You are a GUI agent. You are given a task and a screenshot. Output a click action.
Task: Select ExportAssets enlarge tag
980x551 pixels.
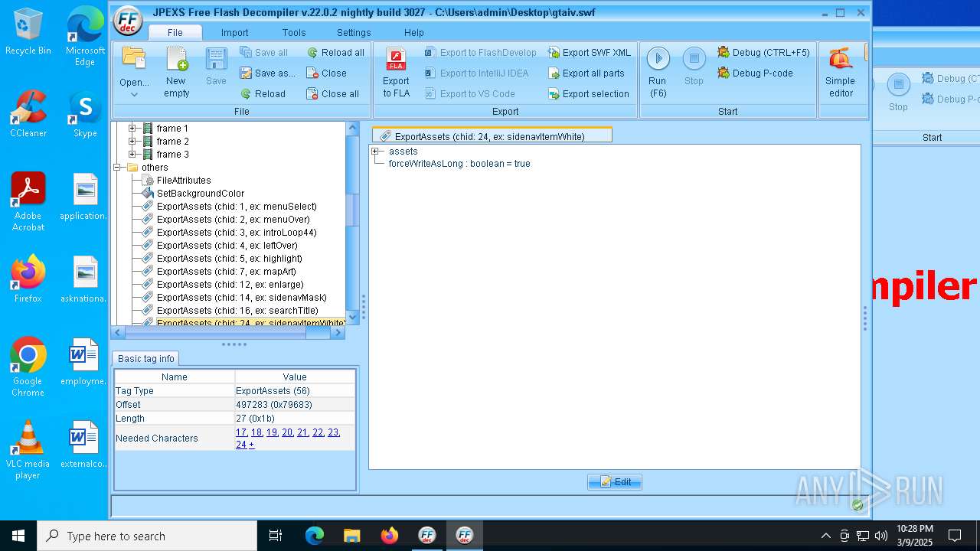[230, 285]
